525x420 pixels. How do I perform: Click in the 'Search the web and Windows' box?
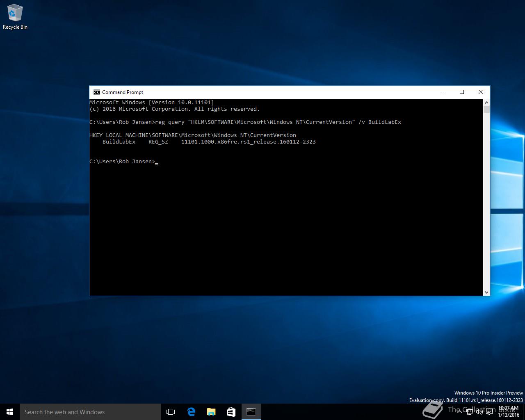90,412
